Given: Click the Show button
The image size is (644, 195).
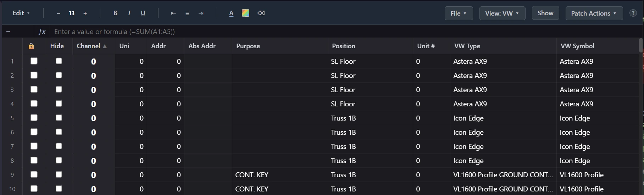Looking at the screenshot, I should tap(545, 13).
